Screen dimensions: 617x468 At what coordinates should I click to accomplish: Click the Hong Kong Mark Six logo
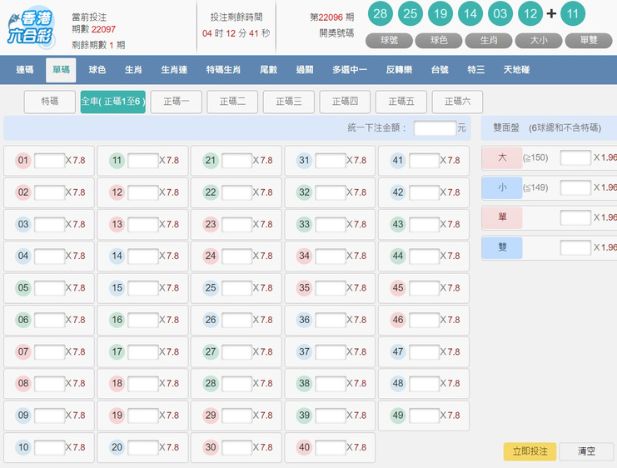pyautogui.click(x=31, y=27)
